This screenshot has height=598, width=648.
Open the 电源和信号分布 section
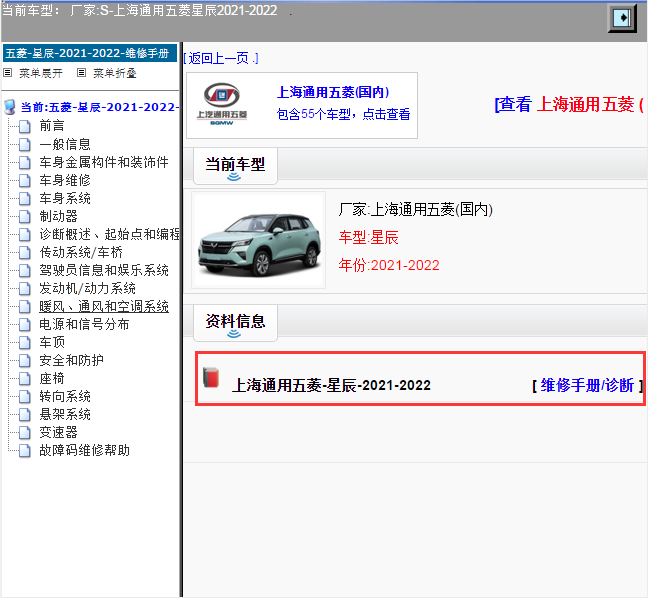coord(84,324)
